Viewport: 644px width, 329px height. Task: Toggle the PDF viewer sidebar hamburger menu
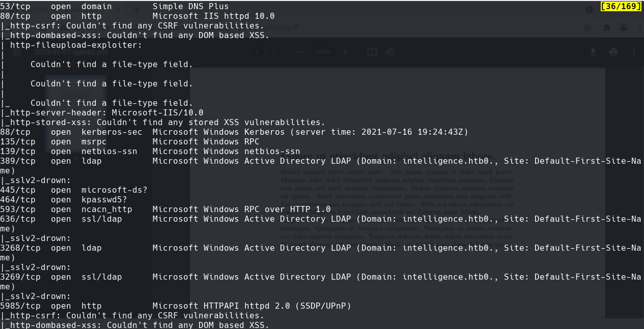(17, 52)
